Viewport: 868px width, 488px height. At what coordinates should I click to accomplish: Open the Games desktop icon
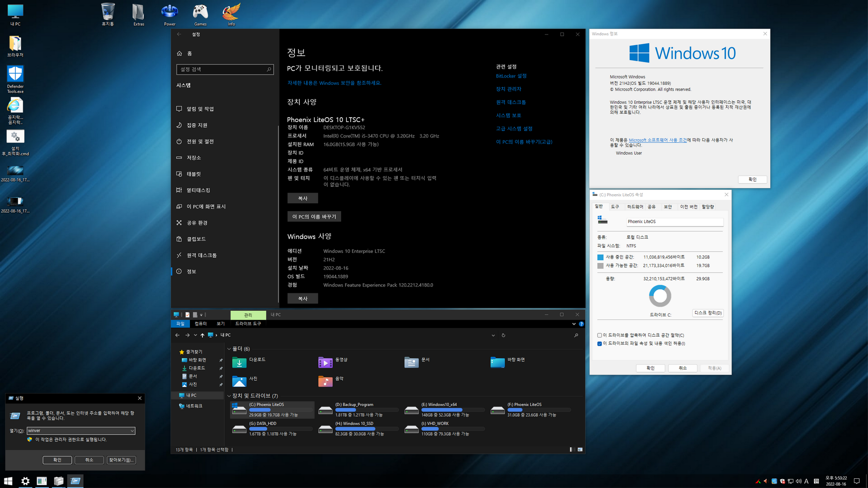click(200, 15)
